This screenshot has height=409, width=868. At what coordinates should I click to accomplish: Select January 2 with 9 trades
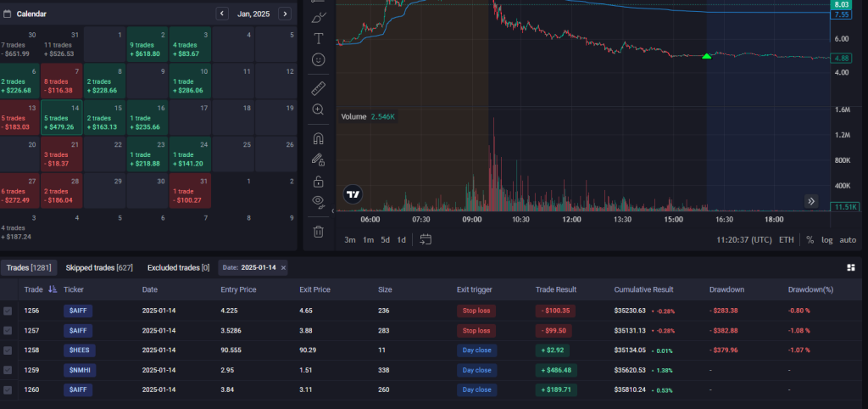(147, 44)
